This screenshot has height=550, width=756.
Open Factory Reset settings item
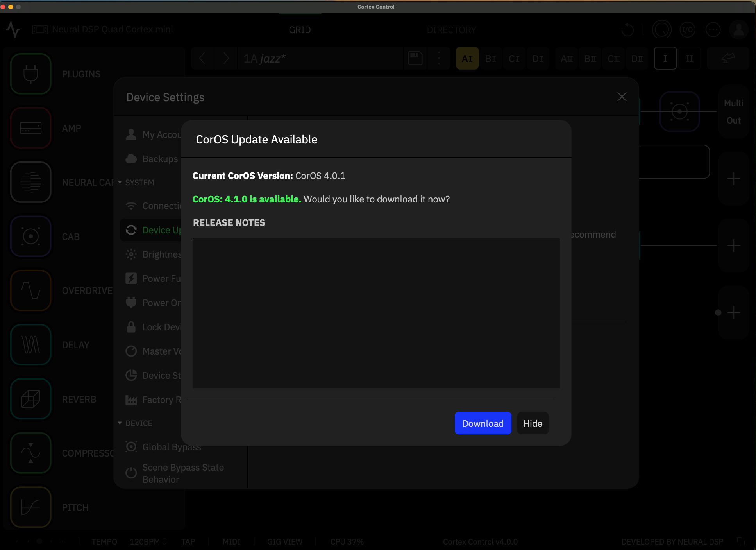152,400
